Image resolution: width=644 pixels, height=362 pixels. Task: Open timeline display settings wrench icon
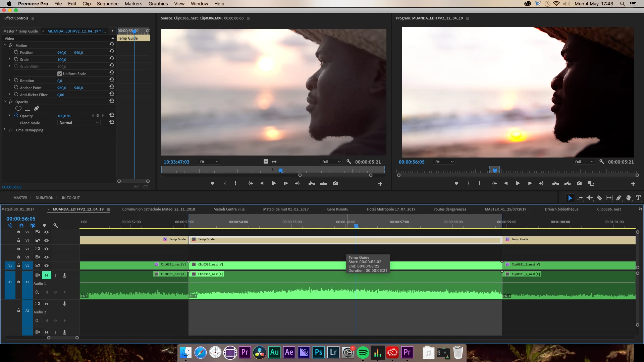tap(56, 226)
